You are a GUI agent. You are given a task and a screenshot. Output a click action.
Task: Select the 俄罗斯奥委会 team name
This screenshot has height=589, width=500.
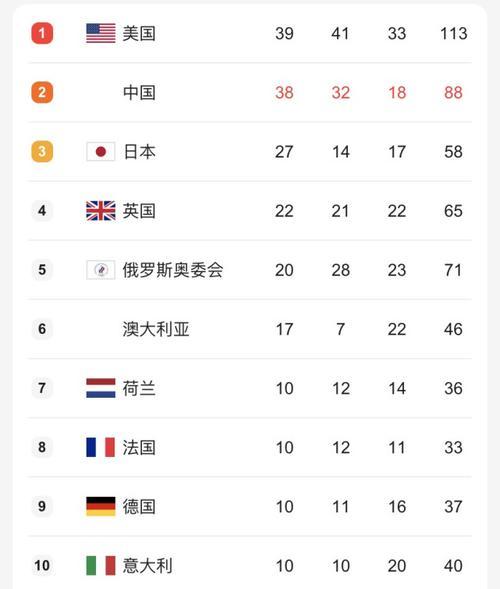(173, 270)
